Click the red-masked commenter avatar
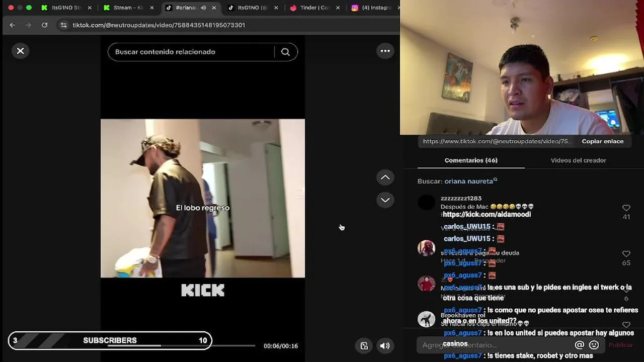This screenshot has height=362, width=644. pyautogui.click(x=426, y=248)
